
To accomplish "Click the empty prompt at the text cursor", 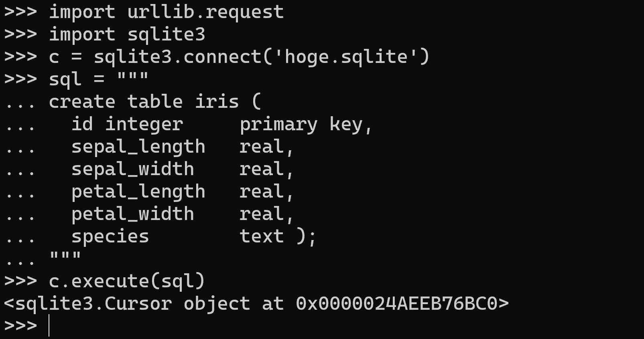I will (49, 325).
